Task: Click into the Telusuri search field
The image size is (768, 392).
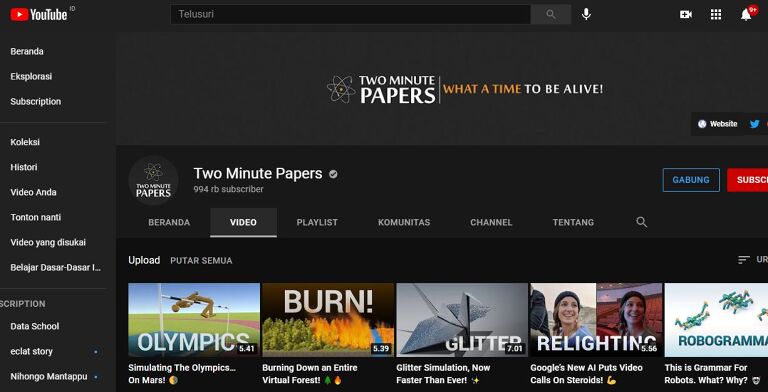Action: 350,15
